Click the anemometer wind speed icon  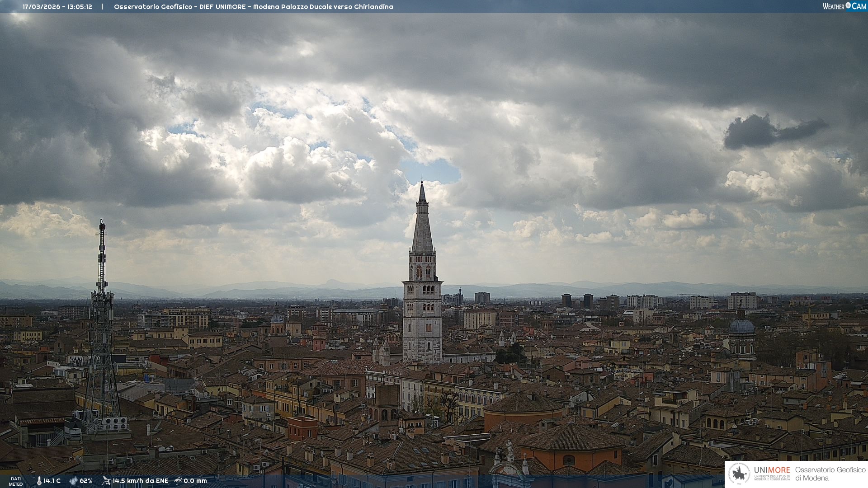click(x=106, y=481)
